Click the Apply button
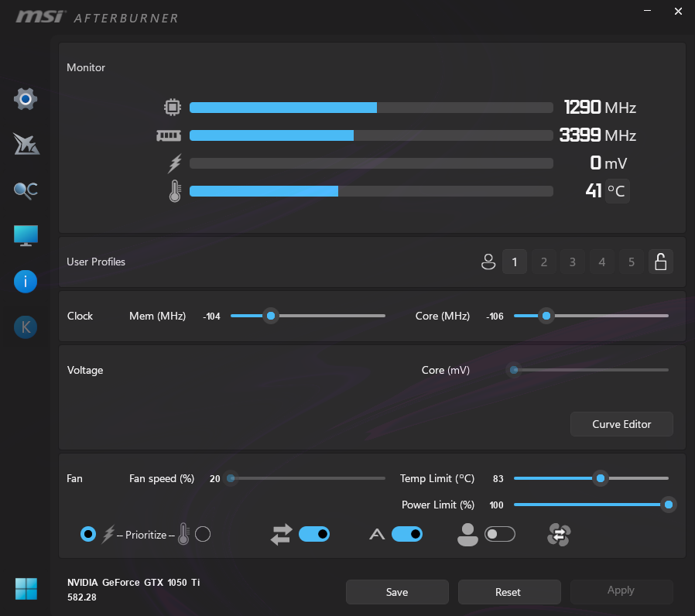Image resolution: width=695 pixels, height=616 pixels. (621, 590)
